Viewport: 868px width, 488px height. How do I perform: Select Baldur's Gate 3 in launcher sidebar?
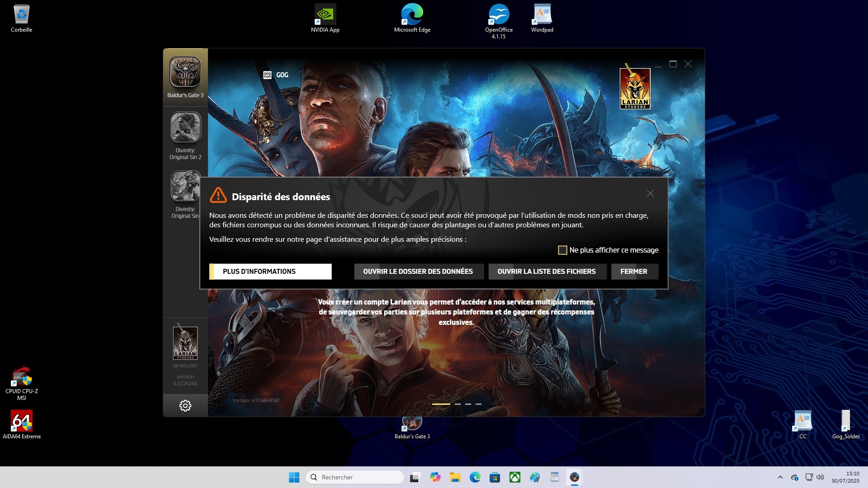(x=185, y=77)
